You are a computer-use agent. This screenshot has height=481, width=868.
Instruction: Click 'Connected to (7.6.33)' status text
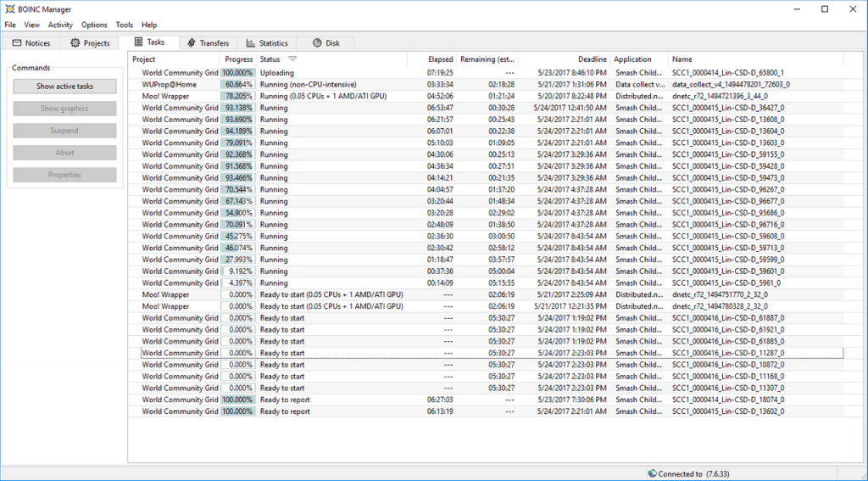pyautogui.click(x=693, y=474)
